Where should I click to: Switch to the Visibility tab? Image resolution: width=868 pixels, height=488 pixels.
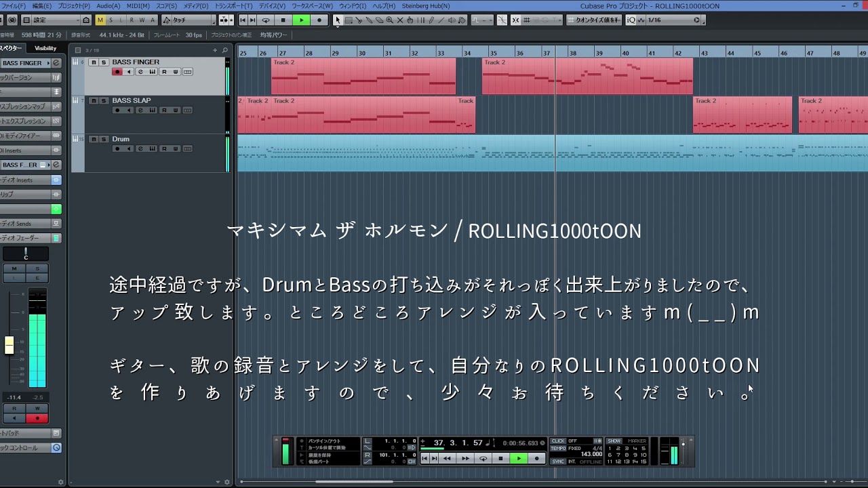tap(45, 48)
